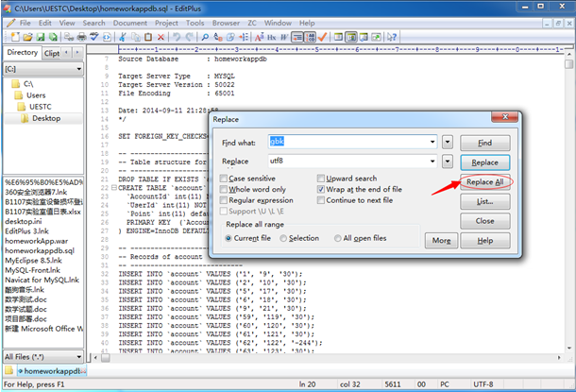Tick the Regular expression checkbox
Image resolution: width=576 pixels, height=392 pixels.
click(x=224, y=200)
